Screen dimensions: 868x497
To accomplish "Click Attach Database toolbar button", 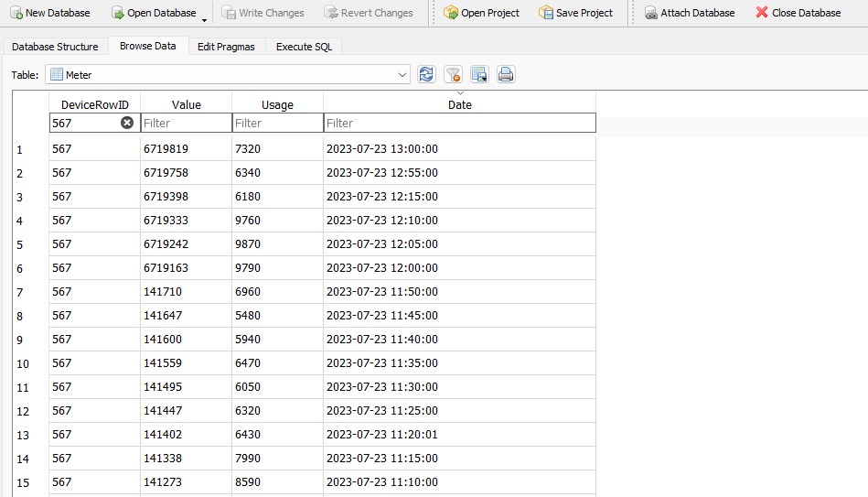I will [690, 13].
